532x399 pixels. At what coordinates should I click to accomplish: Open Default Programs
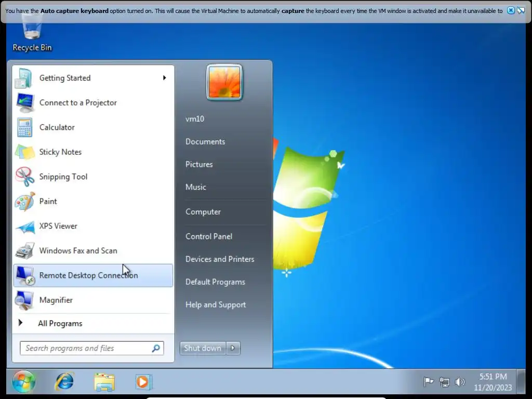pyautogui.click(x=216, y=282)
